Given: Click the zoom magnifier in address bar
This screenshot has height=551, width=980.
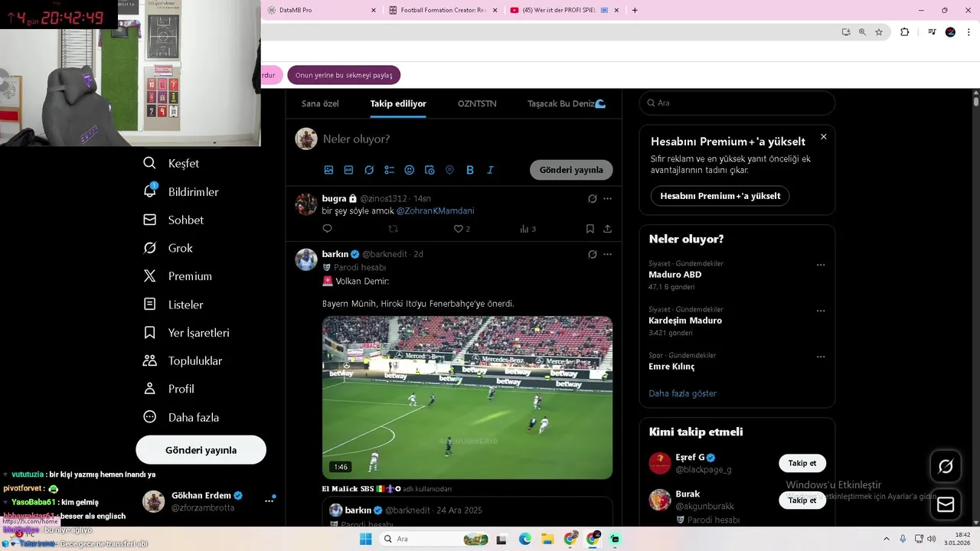Looking at the screenshot, I should pos(862,32).
